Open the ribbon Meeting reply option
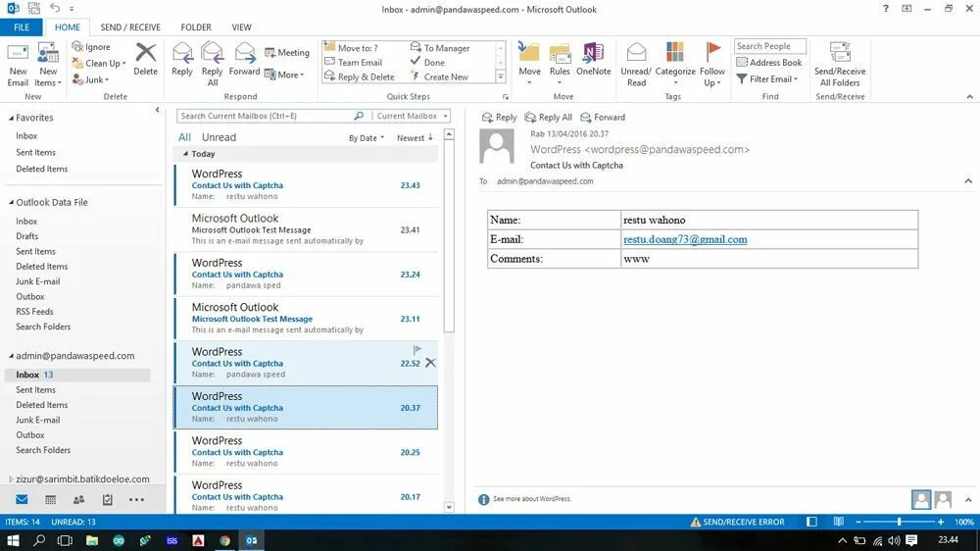 287,53
